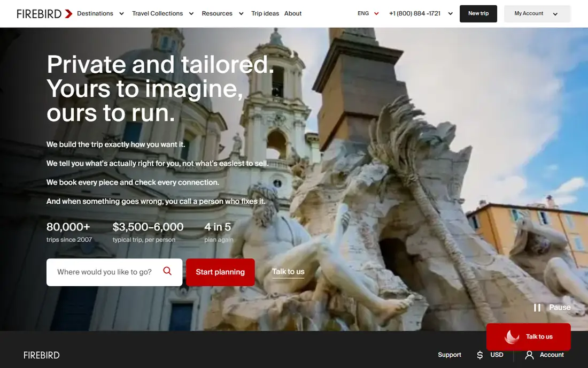588x368 pixels.
Task: Call +1 (800) 884-1721 number
Action: [x=415, y=13]
